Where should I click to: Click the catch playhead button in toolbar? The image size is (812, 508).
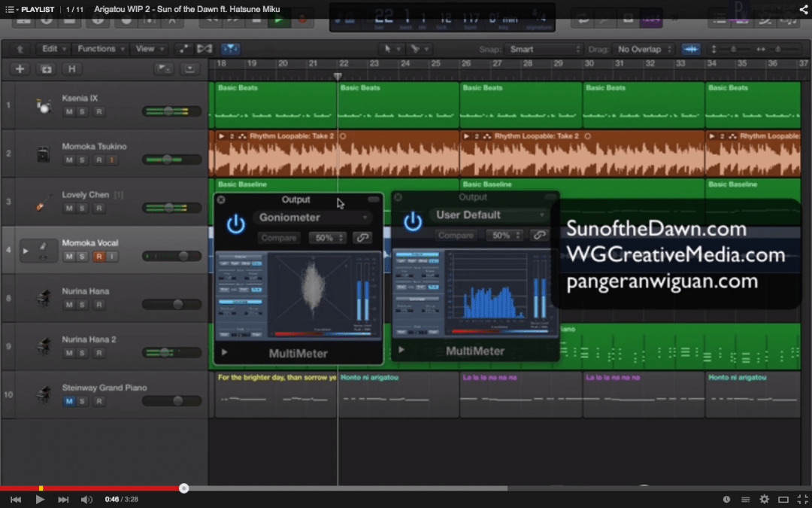[230, 49]
